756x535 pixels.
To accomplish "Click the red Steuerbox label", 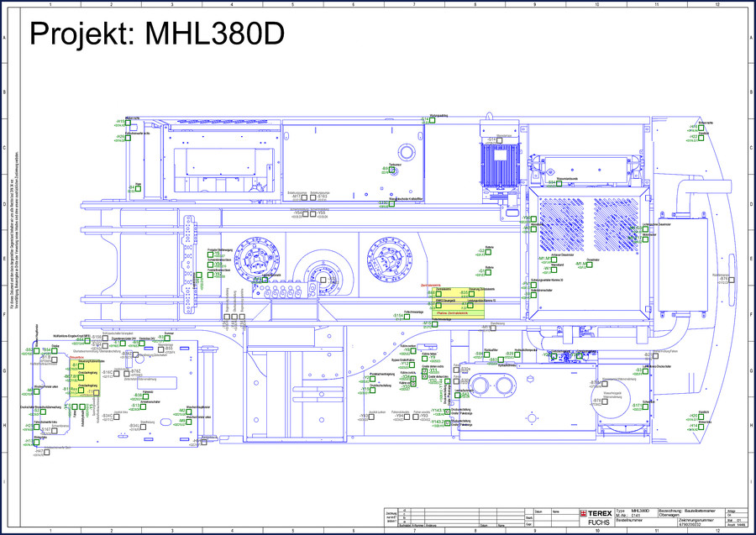I will click(77, 358).
